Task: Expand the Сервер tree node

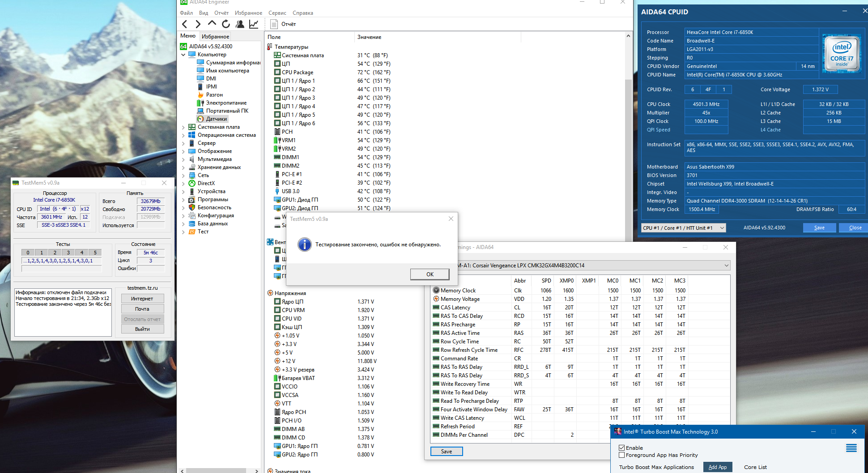Action: pyautogui.click(x=183, y=143)
